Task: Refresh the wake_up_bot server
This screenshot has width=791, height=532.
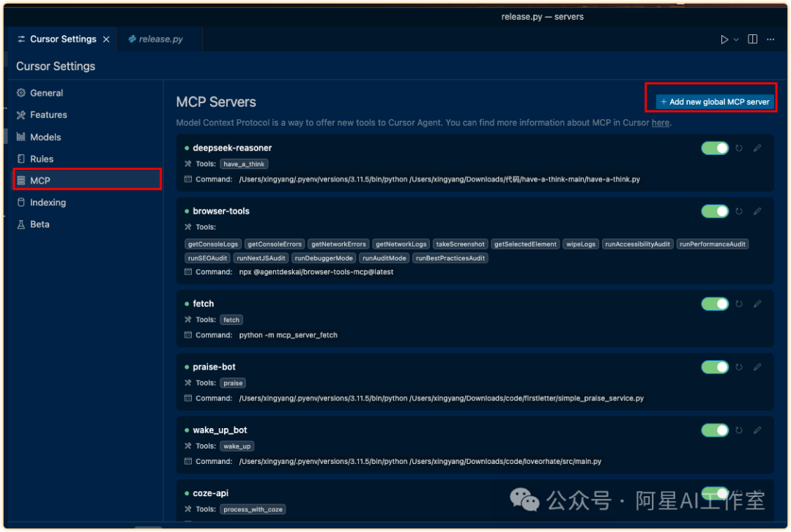Action: (x=738, y=430)
